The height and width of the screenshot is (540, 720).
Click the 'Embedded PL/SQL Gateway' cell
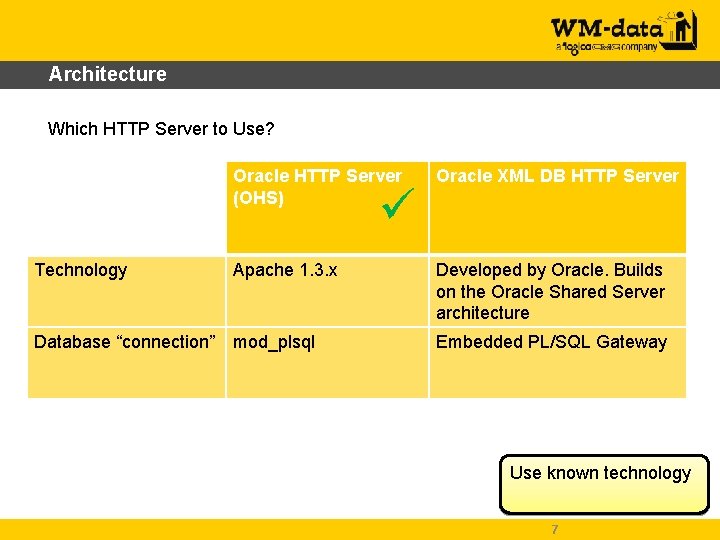point(558,363)
